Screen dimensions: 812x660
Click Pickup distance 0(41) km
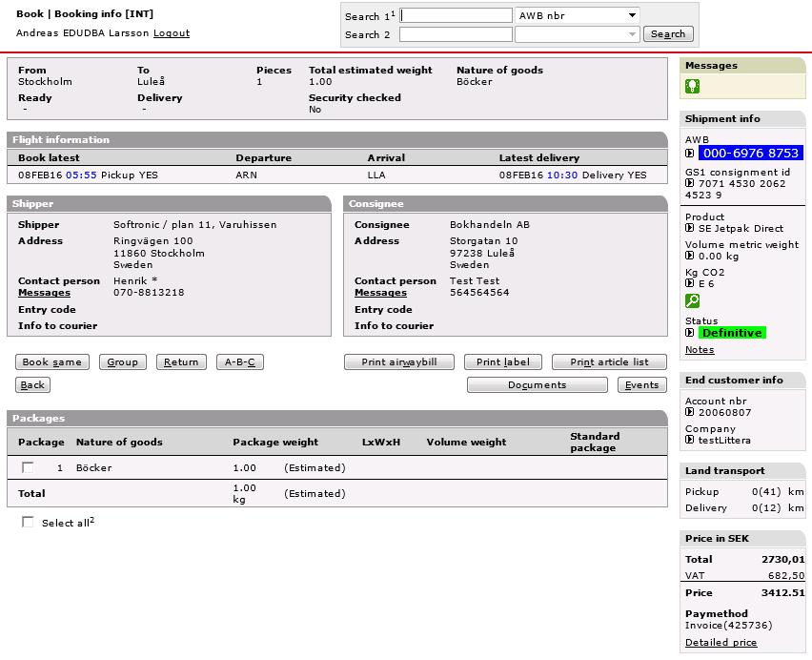coord(778,491)
